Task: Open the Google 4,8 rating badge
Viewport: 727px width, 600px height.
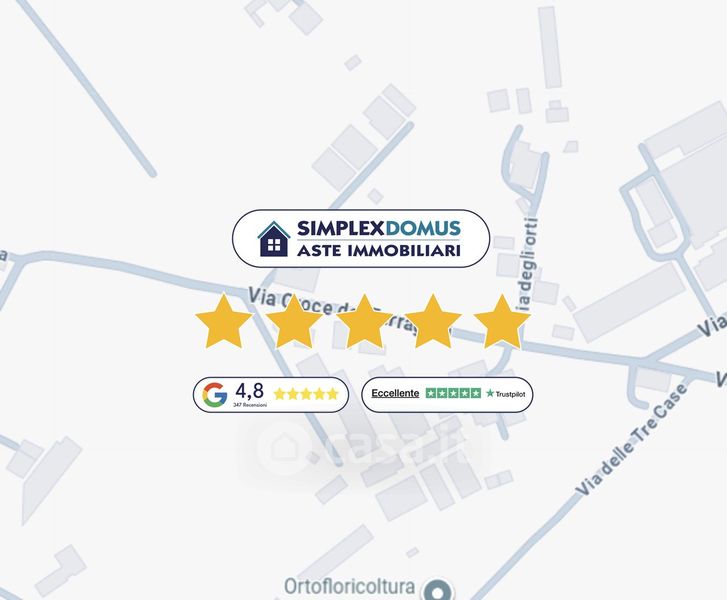Action: pyautogui.click(x=271, y=395)
